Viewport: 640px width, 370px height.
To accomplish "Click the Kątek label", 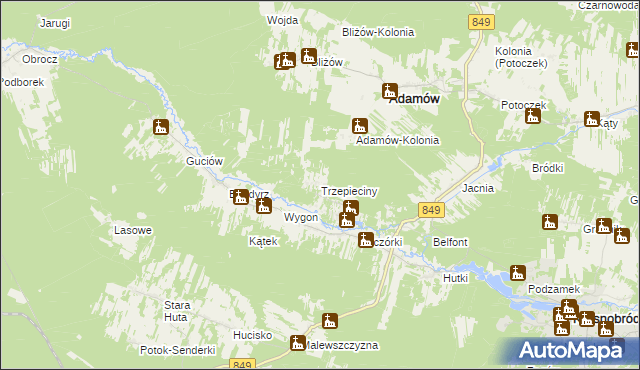I will point(263,241).
